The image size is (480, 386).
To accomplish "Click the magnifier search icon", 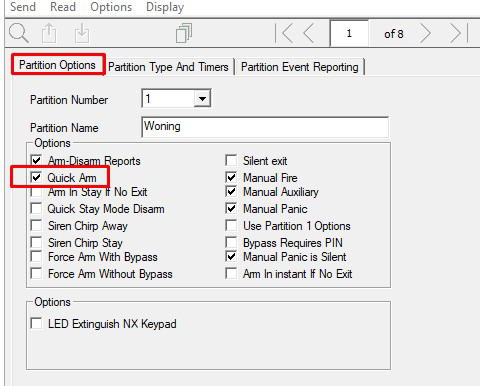I will tap(18, 33).
